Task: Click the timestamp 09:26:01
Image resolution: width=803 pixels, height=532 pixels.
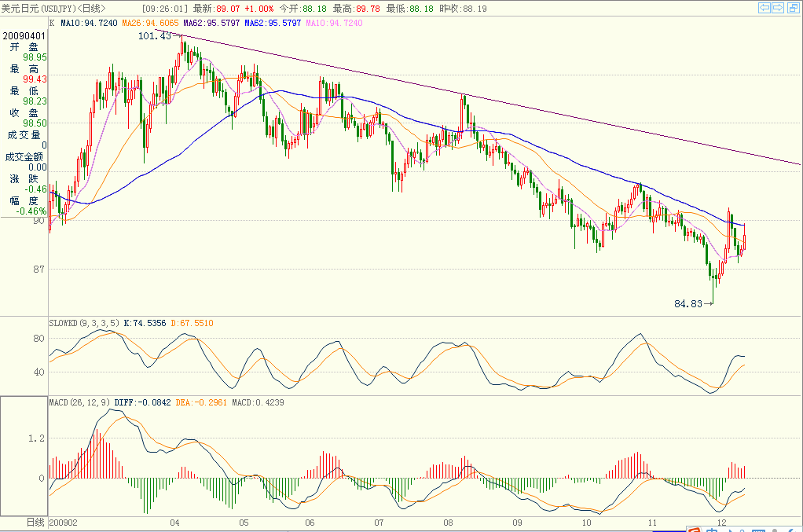Action: pos(165,9)
